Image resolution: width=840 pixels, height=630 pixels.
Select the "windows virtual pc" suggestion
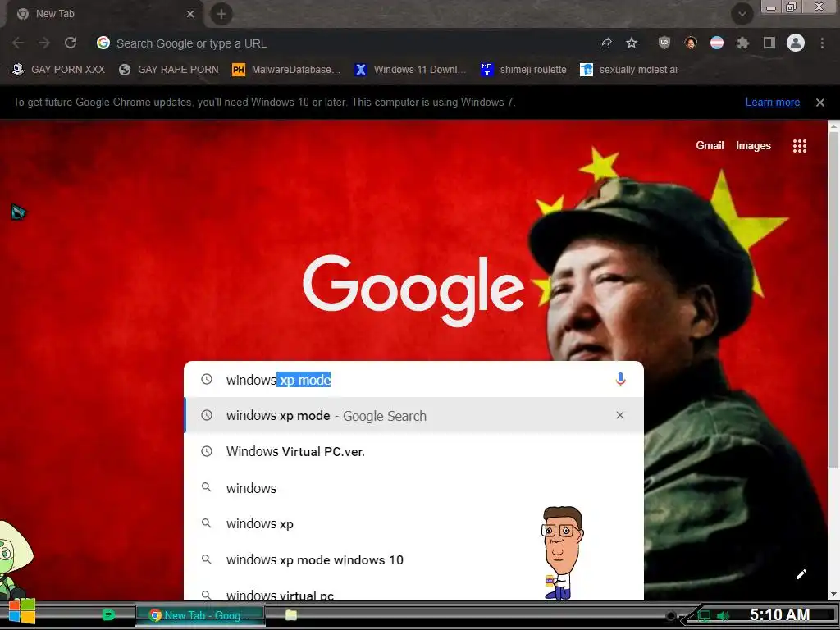413,591
